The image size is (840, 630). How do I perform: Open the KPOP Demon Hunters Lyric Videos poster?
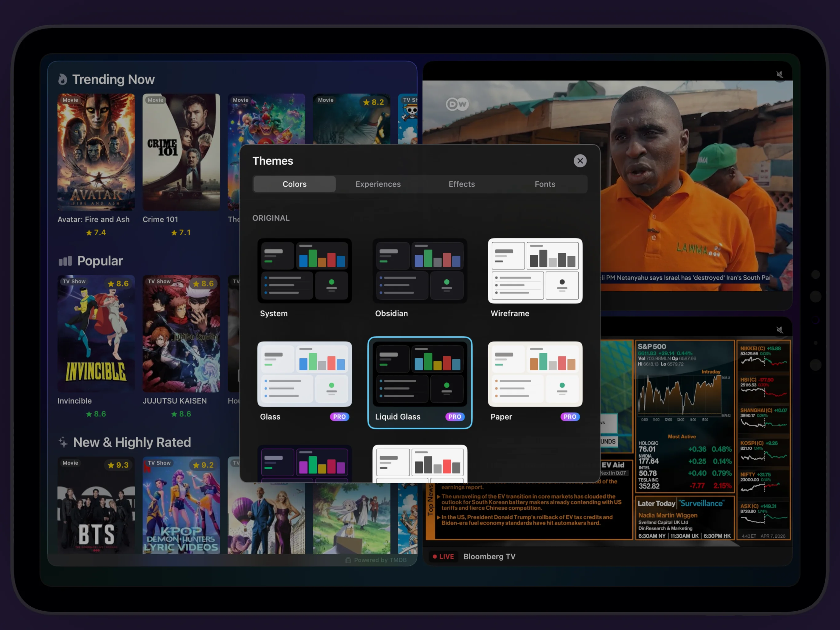[181, 505]
